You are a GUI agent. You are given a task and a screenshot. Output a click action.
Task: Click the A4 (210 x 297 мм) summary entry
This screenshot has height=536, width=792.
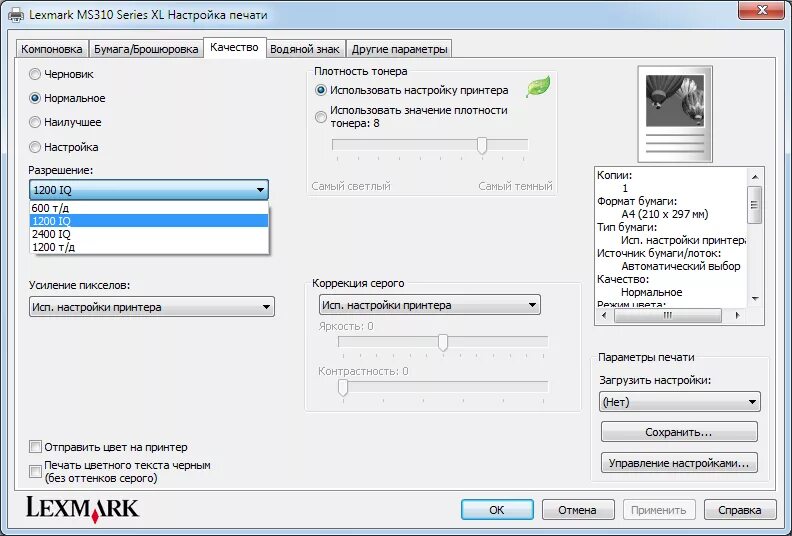pyautogui.click(x=665, y=214)
